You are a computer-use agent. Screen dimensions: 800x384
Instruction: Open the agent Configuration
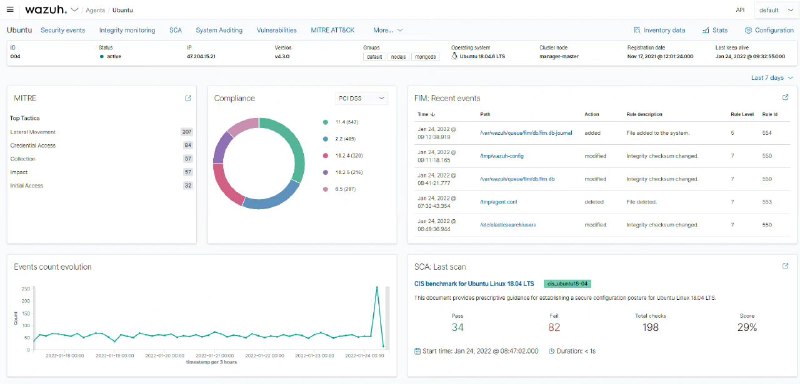pyautogui.click(x=769, y=31)
